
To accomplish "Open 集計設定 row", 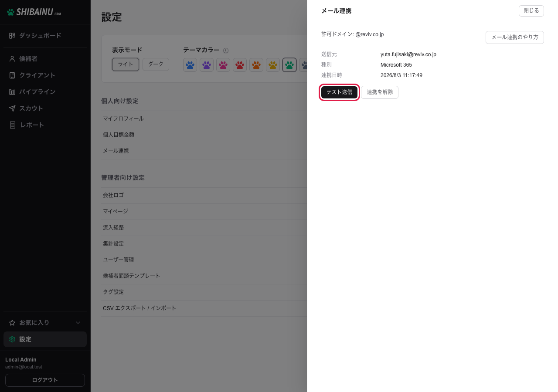I will [x=204, y=244].
